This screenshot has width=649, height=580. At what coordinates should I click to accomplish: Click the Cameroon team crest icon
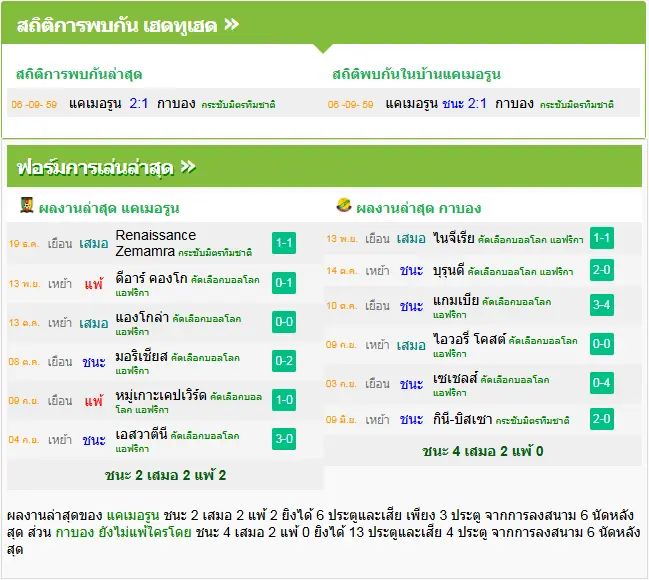tap(27, 205)
